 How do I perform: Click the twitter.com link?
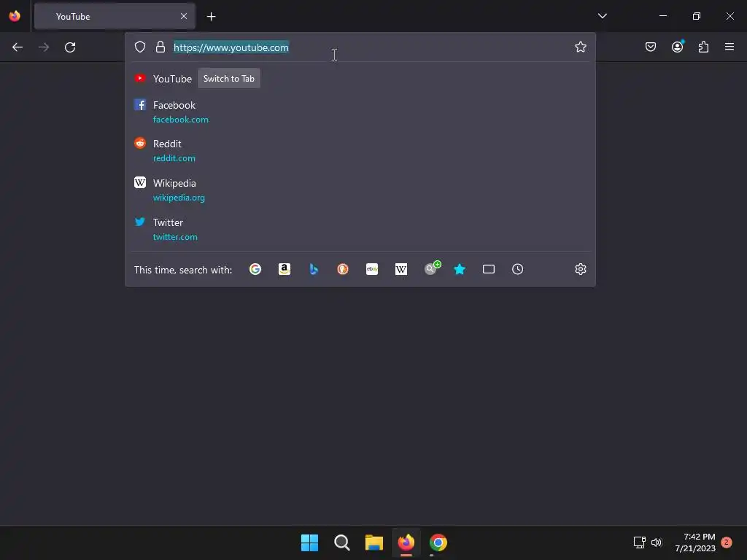pyautogui.click(x=175, y=237)
